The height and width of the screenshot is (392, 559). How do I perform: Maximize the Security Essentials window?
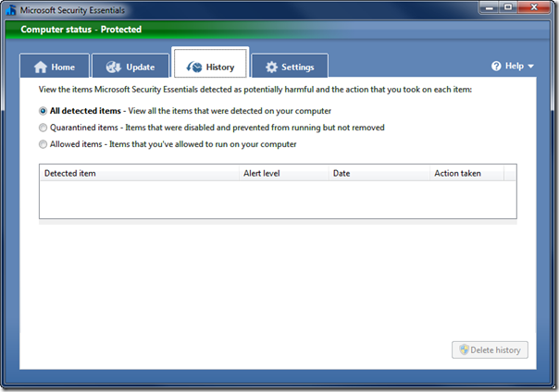point(508,7)
